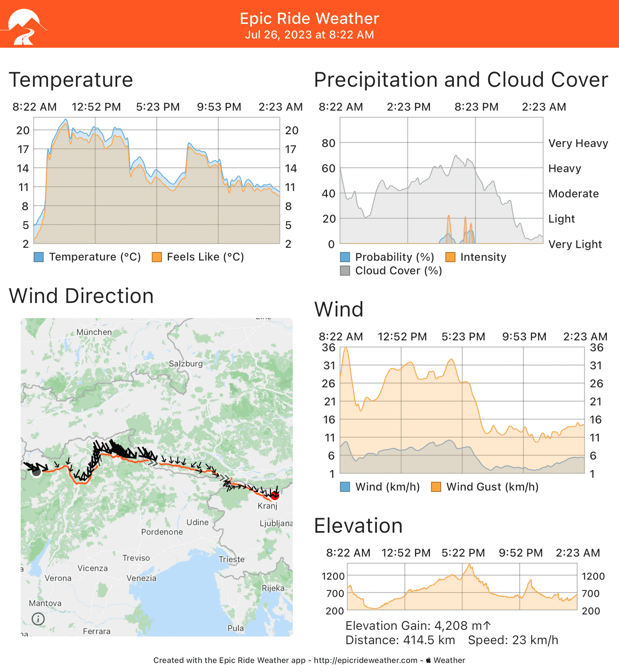
Task: Click the Probability (%) blue legend swatch
Action: [345, 257]
